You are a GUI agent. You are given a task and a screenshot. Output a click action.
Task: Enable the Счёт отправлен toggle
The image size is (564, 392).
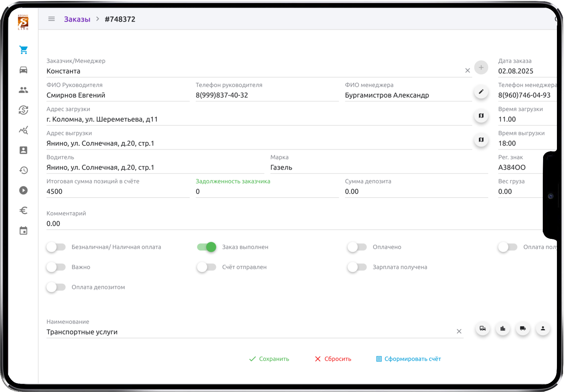(x=207, y=267)
